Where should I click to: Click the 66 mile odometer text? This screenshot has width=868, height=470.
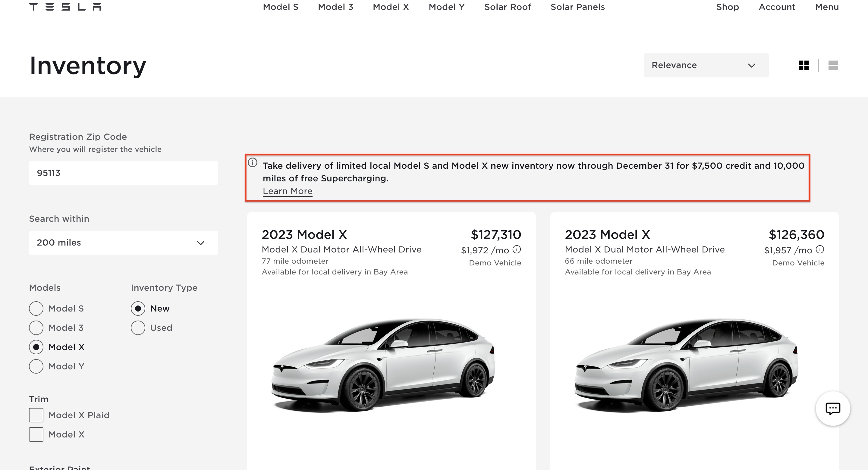click(x=599, y=261)
